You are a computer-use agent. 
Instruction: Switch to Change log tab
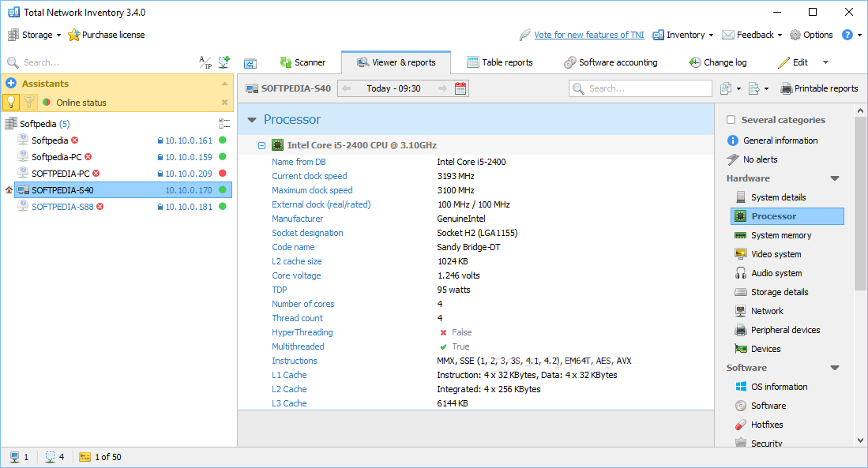[x=717, y=62]
